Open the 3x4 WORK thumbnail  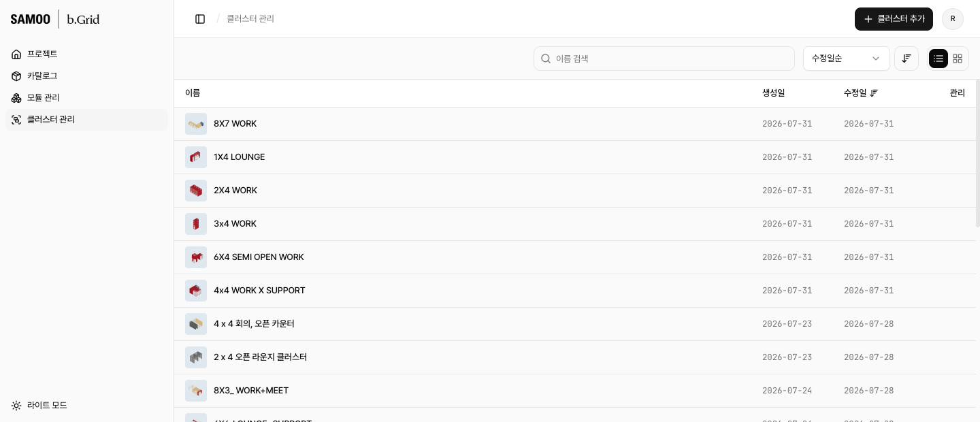pos(196,224)
